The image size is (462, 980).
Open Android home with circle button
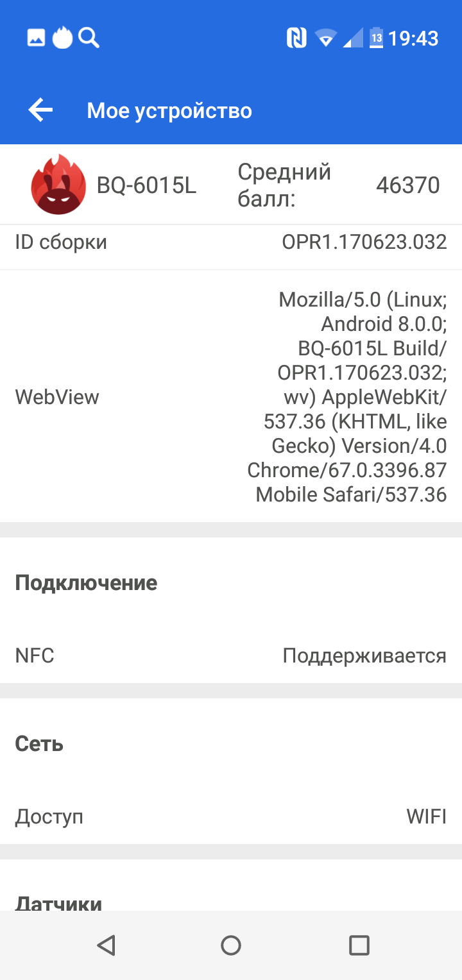click(230, 945)
